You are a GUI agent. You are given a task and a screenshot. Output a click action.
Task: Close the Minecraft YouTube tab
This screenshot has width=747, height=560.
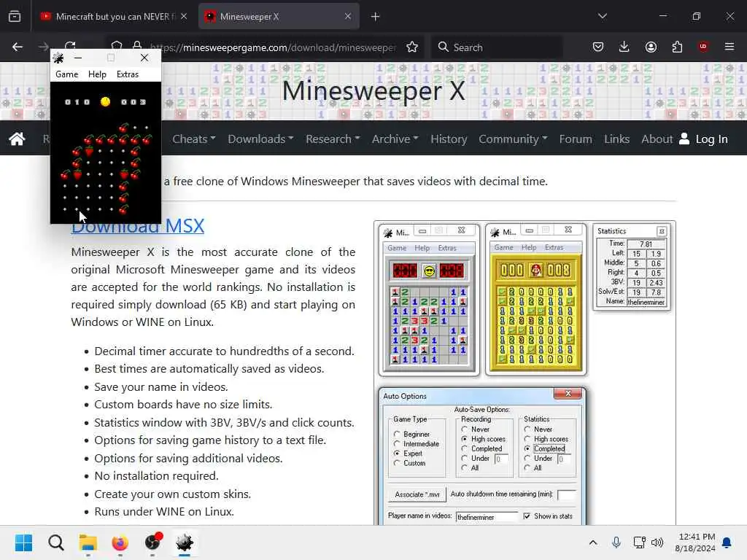click(x=184, y=17)
